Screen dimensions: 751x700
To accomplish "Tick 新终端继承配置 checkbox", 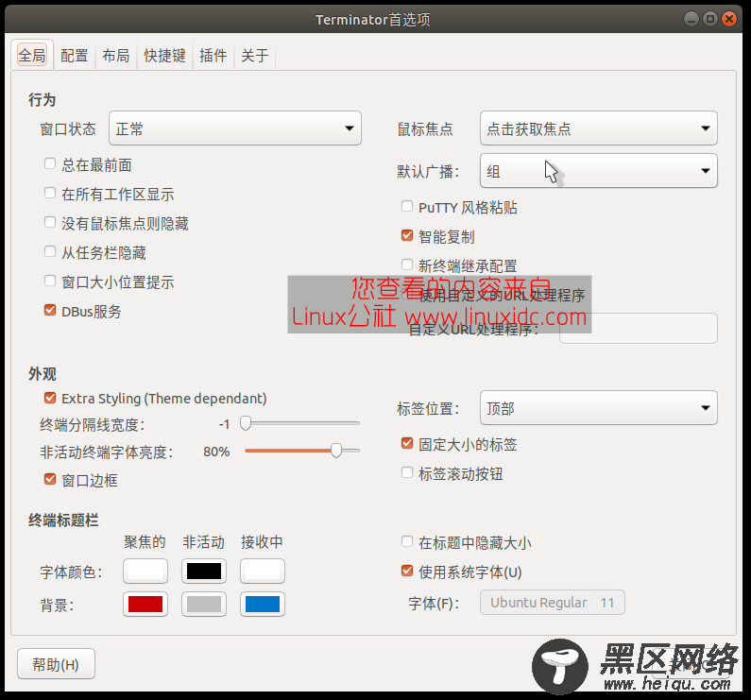I will pos(406,265).
